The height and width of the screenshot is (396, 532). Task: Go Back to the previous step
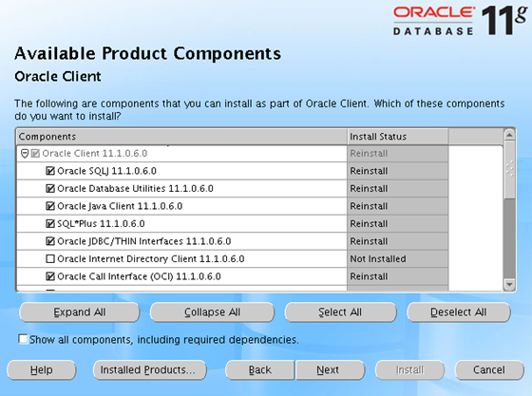(260, 370)
